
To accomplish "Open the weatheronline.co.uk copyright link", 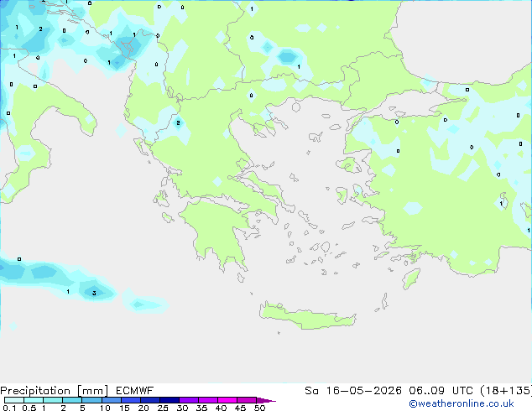I will (462, 404).
